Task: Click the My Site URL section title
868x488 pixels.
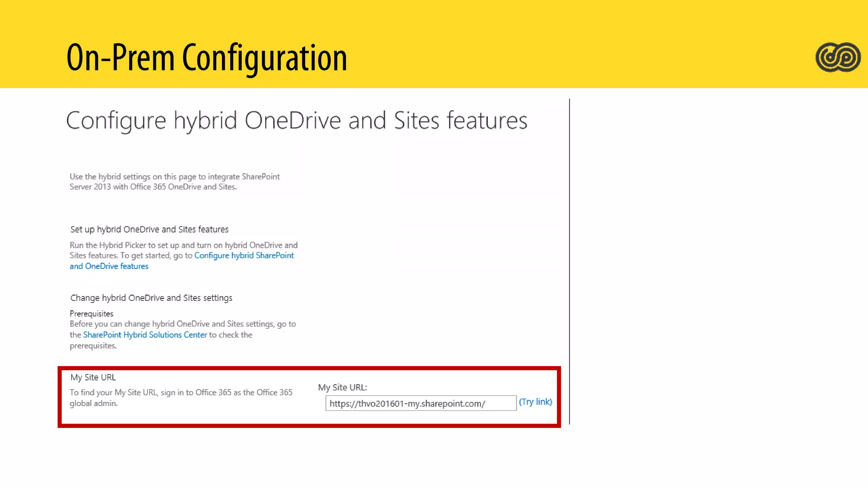Action: 93,377
